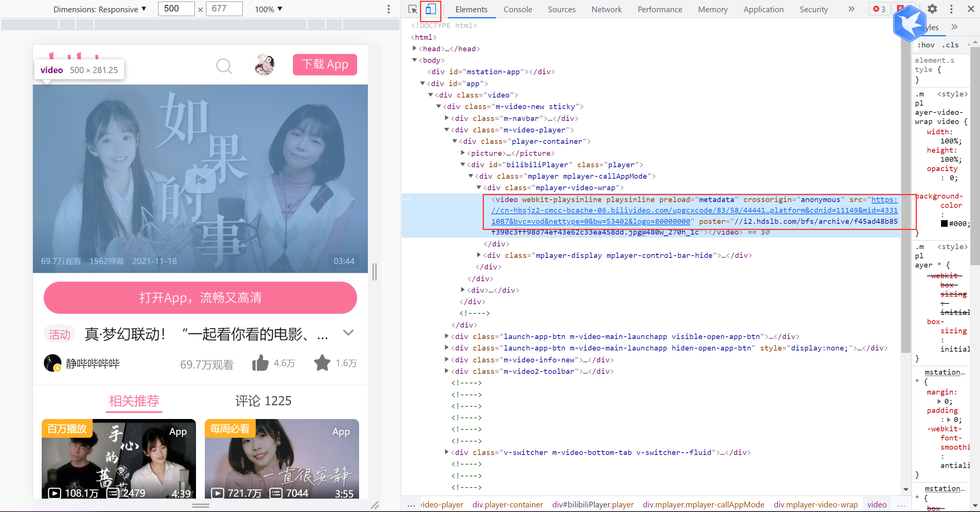
Task: Expand the margin shorthand triangle
Action: click(x=939, y=401)
